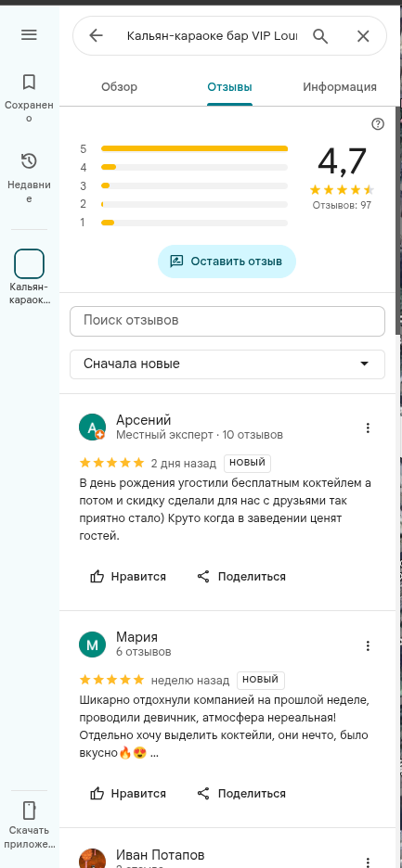The image size is (402, 868).
Task: Click Местный эксперт · 10 отзывов text
Action: [200, 435]
